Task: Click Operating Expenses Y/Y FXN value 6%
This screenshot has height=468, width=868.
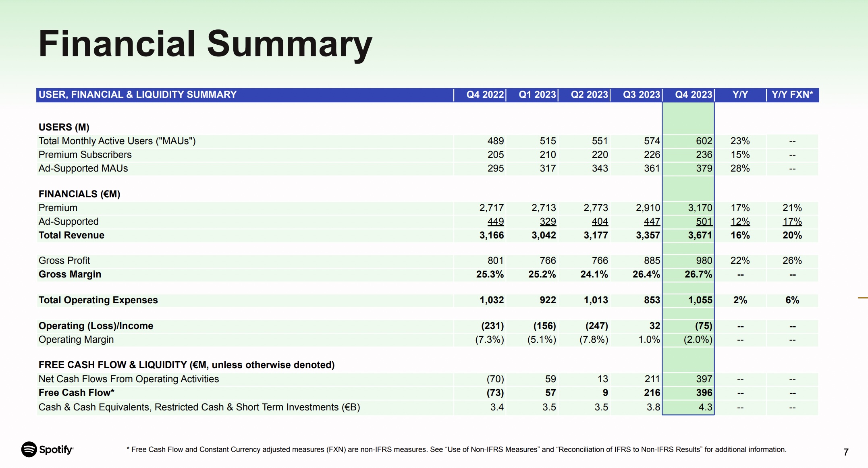Action: (x=792, y=300)
